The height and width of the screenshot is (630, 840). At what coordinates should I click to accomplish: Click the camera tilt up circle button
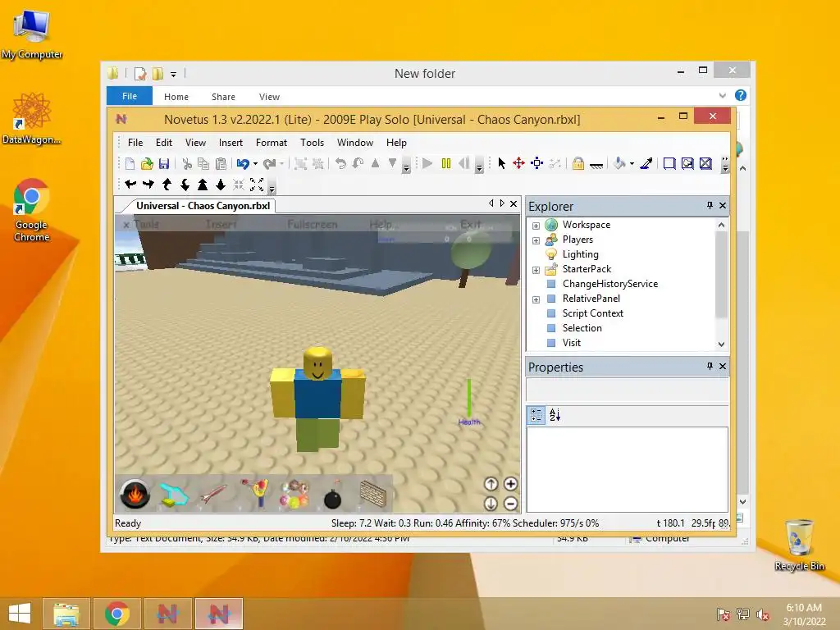coord(491,484)
